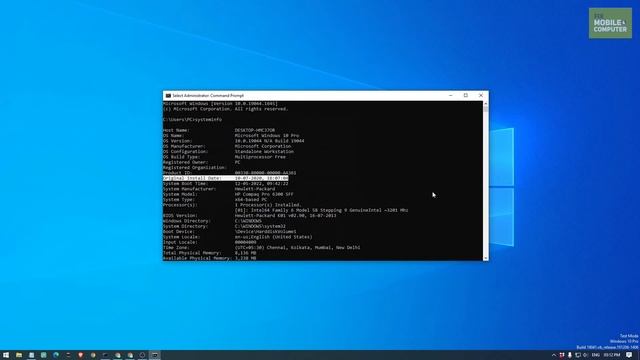Screen dimensions: 640x360
Task: Open File Explorer from the taskbar
Action: click(x=19, y=355)
